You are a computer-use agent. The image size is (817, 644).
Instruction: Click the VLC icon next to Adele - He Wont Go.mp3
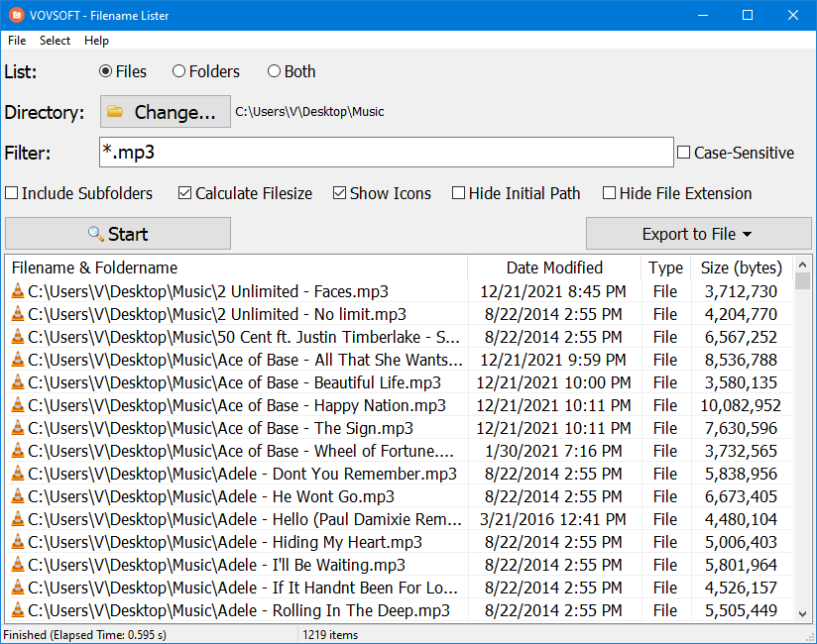pyautogui.click(x=17, y=496)
